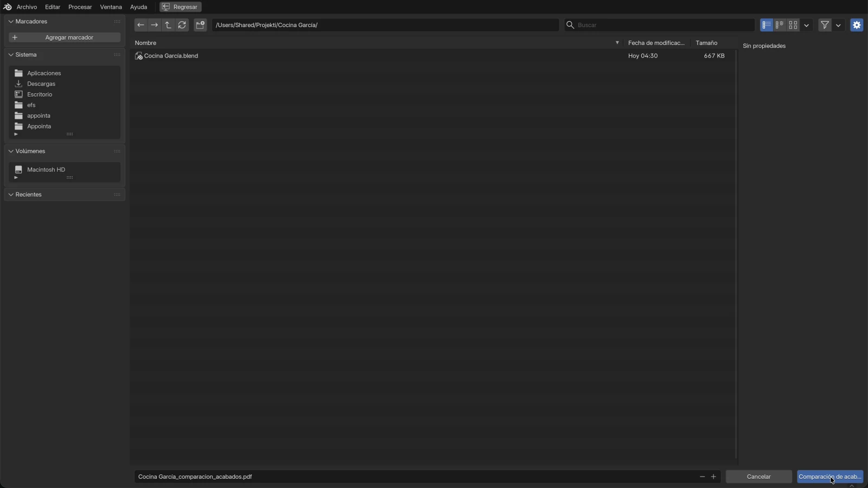This screenshot has width=868, height=488.
Task: Refresh the file list
Action: [182, 25]
